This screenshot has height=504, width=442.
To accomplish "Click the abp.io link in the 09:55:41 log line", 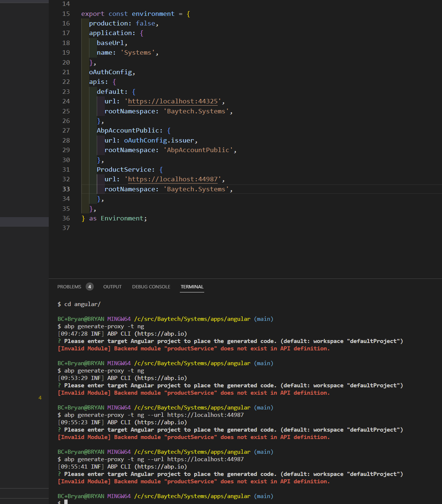I will click(x=161, y=467).
